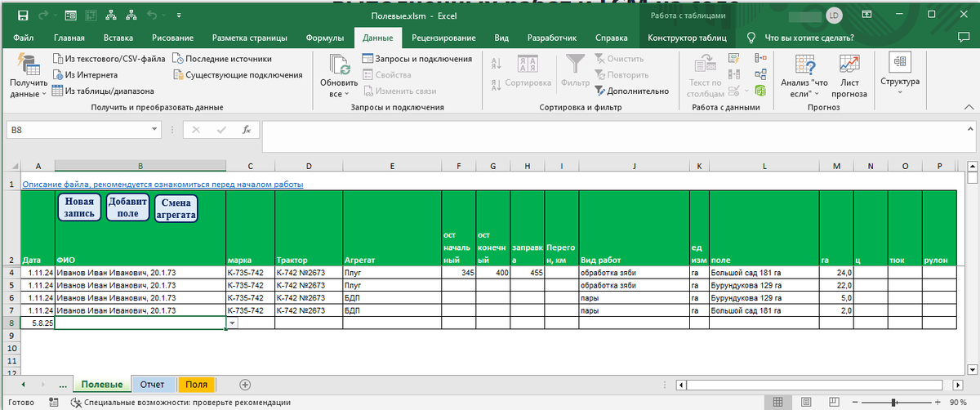The height and width of the screenshot is (410, 980).
Task: Switch to the 'Поля' sheet tab
Action: pos(196,384)
